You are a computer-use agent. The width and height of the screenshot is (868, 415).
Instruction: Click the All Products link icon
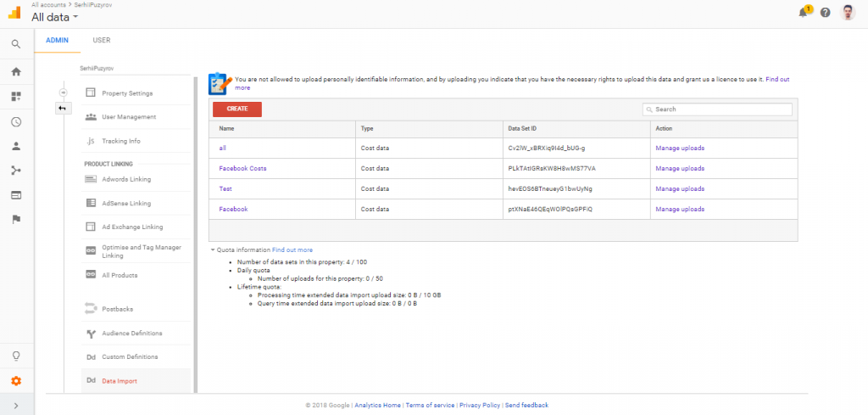[x=91, y=274]
